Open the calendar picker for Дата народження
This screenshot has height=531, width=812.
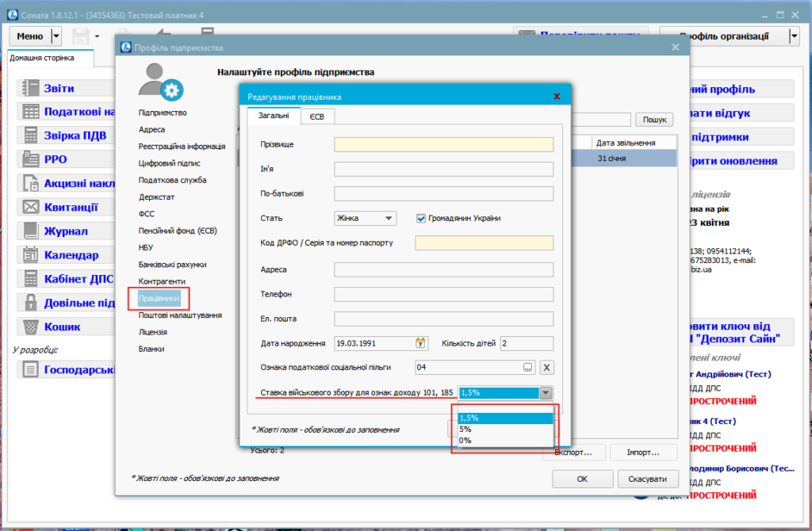(420, 343)
